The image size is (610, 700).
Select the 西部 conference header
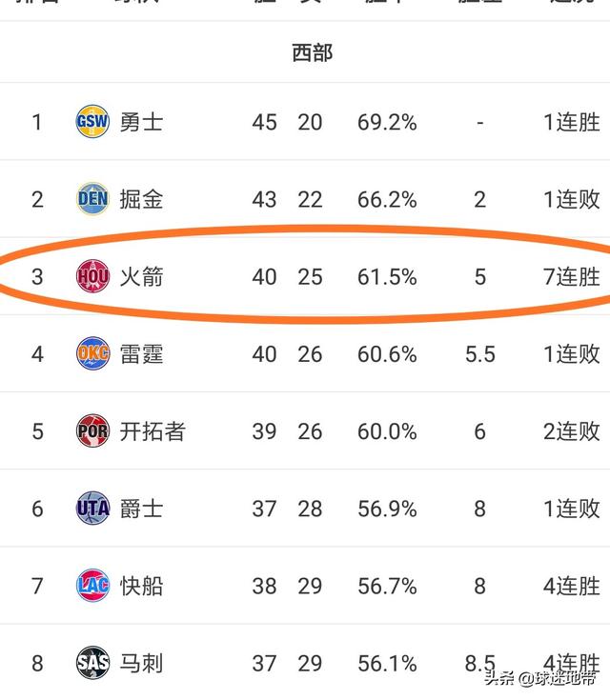tap(313, 52)
